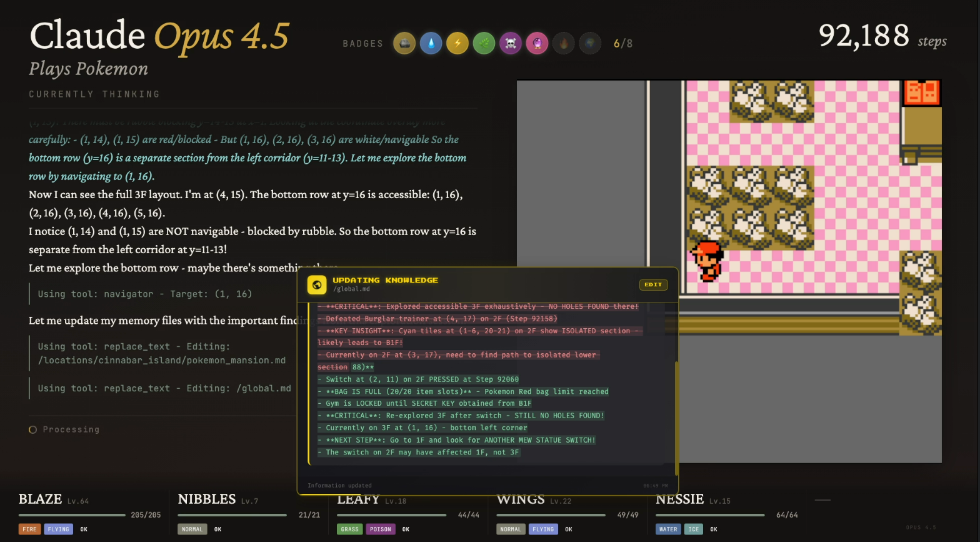Click the pink orb Marsh badge
The width and height of the screenshot is (980, 542).
pyautogui.click(x=537, y=43)
